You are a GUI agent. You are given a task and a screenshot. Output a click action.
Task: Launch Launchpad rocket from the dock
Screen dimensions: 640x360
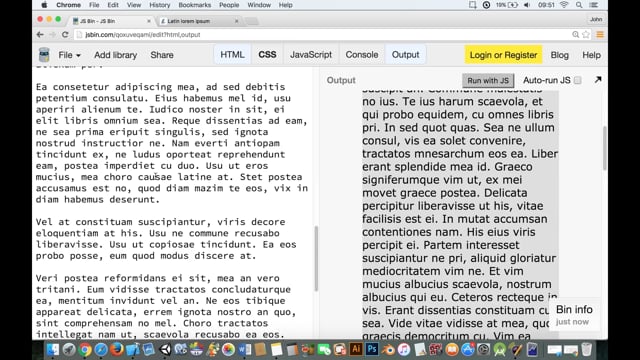(69, 350)
